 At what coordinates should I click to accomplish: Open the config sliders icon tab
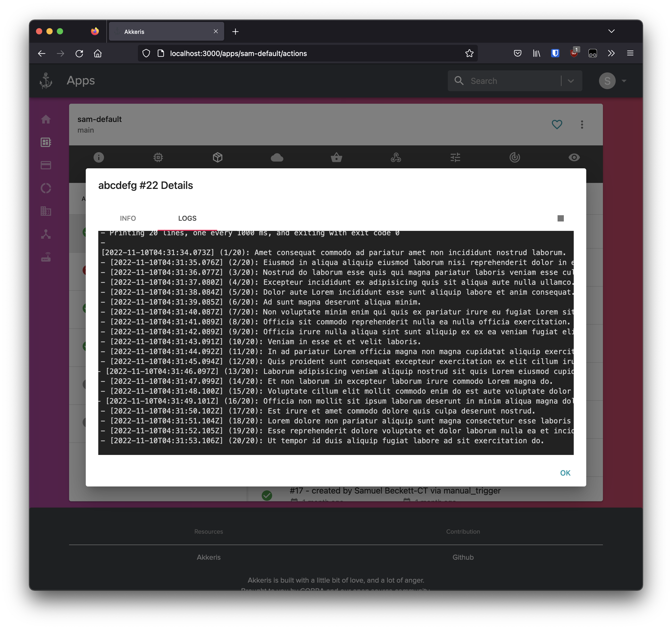click(x=455, y=157)
